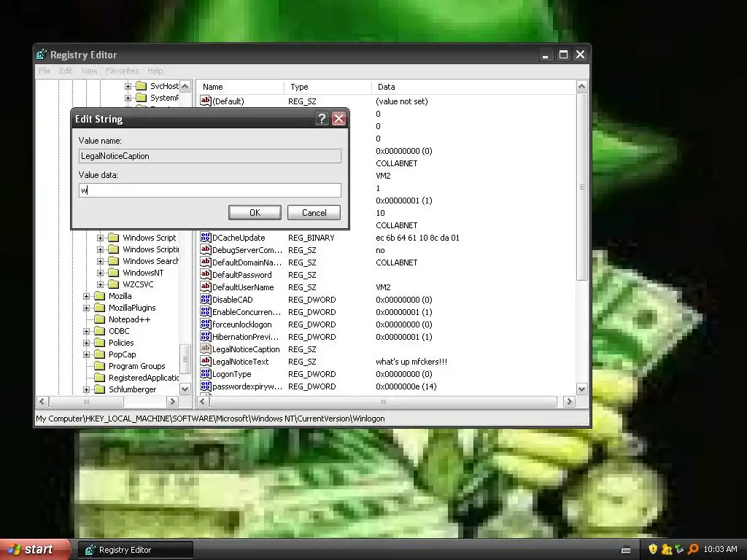The height and width of the screenshot is (560, 747).
Task: Click the HibernationPrevi DWORD icon
Action: click(205, 336)
